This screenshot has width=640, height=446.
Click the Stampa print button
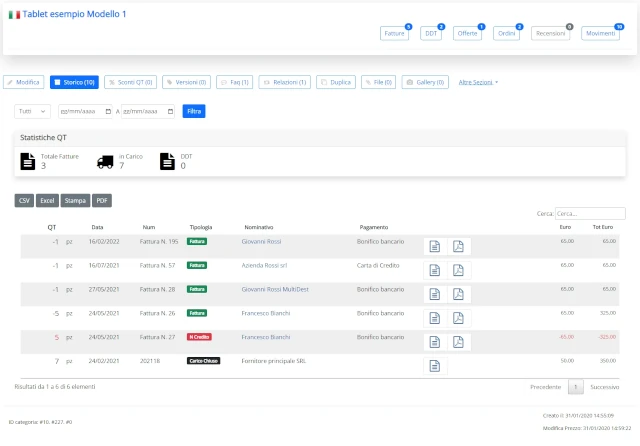(75, 200)
